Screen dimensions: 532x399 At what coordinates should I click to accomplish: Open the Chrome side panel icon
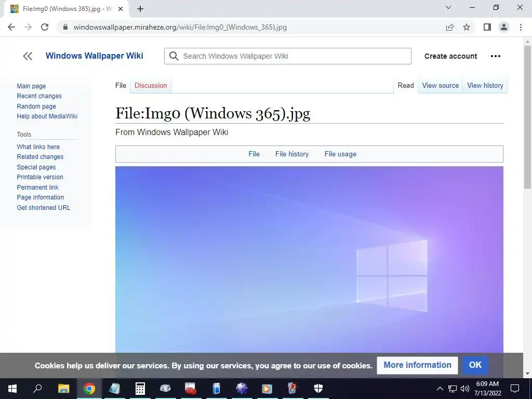[x=487, y=27]
